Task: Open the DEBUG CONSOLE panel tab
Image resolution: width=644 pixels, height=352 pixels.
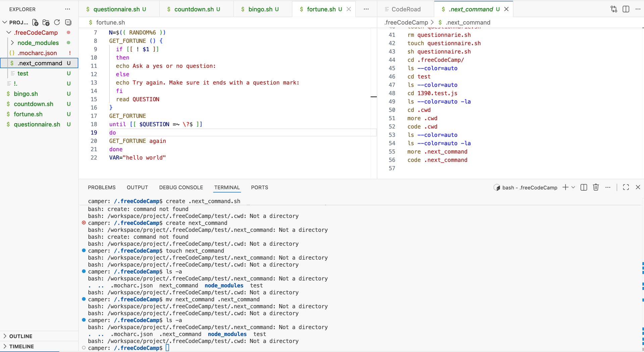Action: [181, 187]
